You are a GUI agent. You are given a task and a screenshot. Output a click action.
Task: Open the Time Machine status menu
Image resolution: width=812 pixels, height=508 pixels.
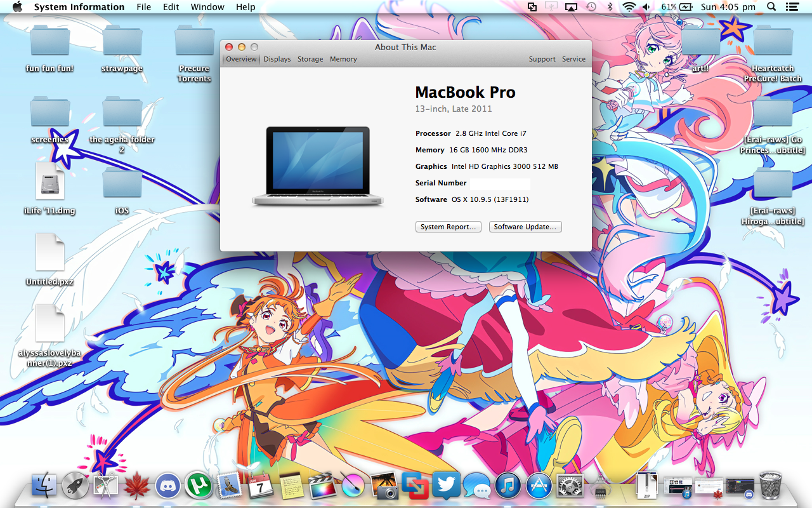pyautogui.click(x=591, y=7)
